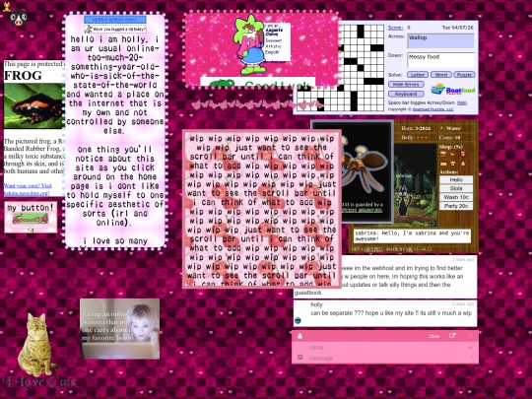Viewport: 532px width, 399px height.
Task: Buy the roast chicken shop item
Action: [x=453, y=155]
